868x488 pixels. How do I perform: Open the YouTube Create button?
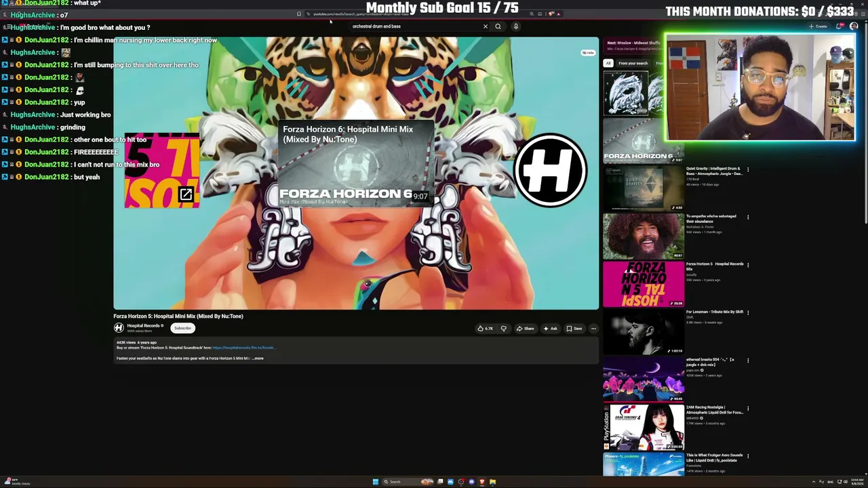point(818,26)
